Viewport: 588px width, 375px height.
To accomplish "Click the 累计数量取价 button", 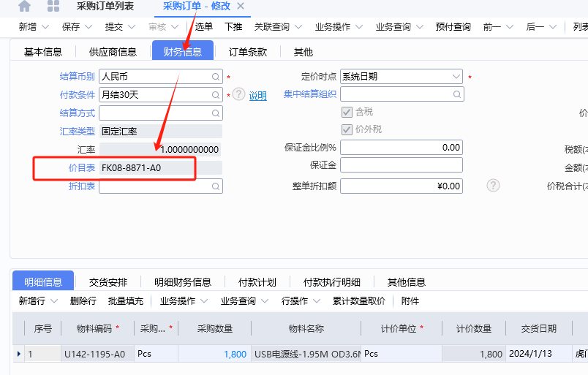I will tap(359, 301).
